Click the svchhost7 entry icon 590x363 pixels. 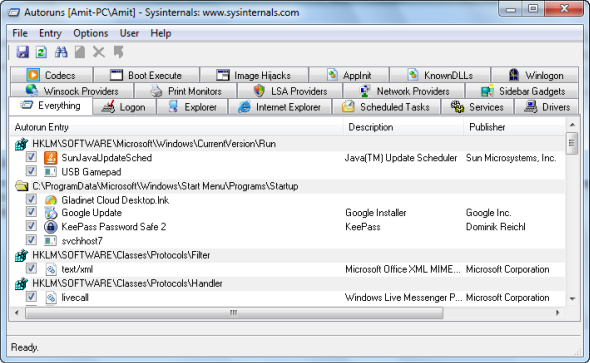(x=50, y=241)
